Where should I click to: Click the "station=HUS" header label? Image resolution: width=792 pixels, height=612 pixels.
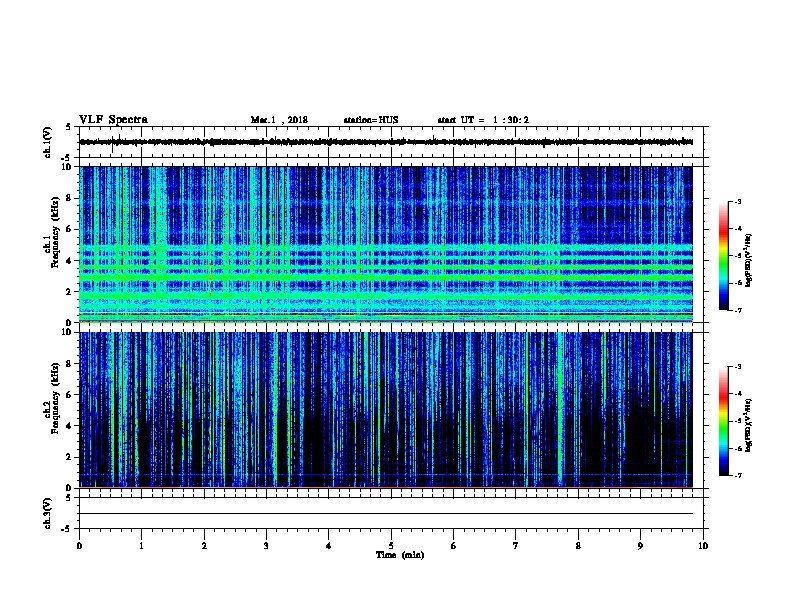pyautogui.click(x=371, y=120)
